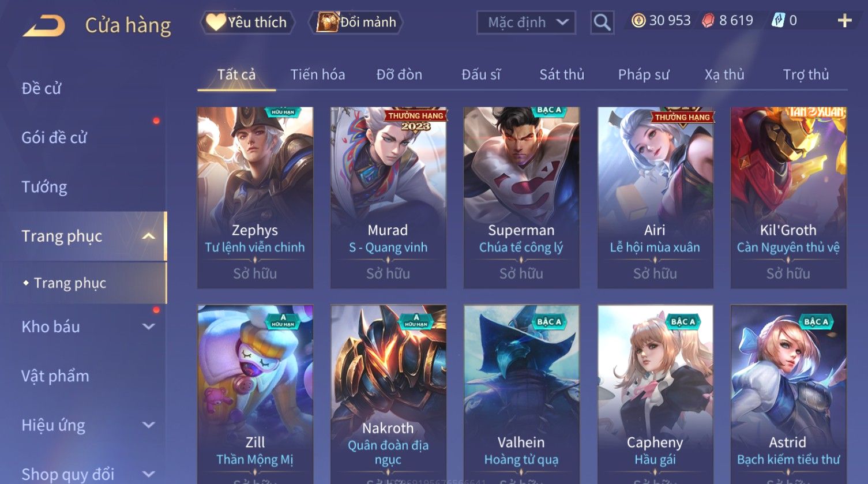Screen dimensions: 868x484
Task: Switch to the Pháp sư tab
Action: tap(644, 74)
